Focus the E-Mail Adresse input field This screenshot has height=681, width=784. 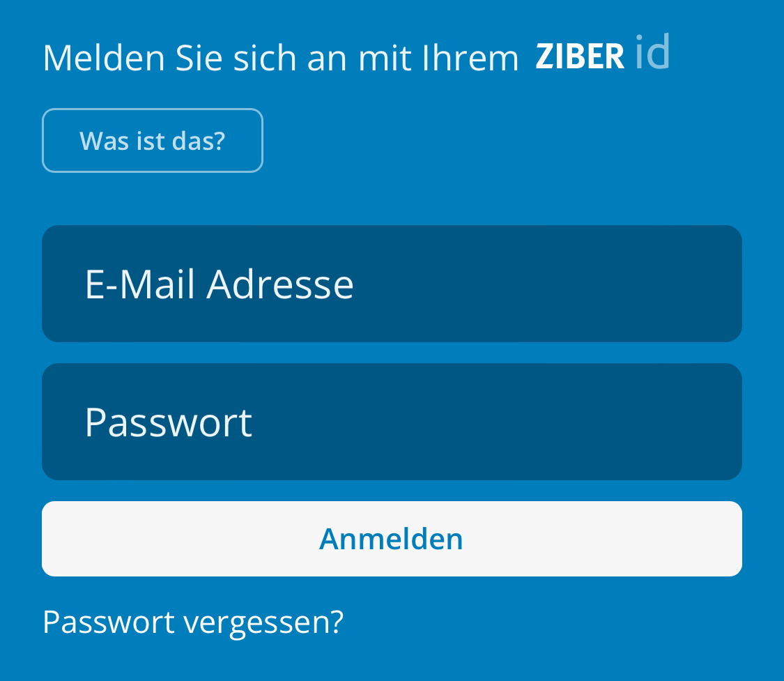pyautogui.click(x=392, y=284)
